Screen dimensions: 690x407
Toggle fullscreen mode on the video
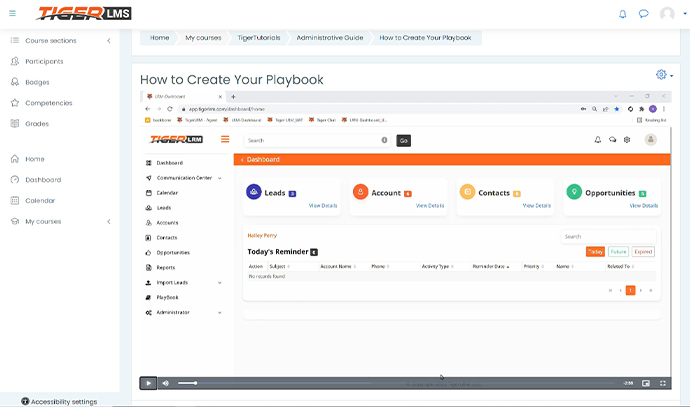662,383
